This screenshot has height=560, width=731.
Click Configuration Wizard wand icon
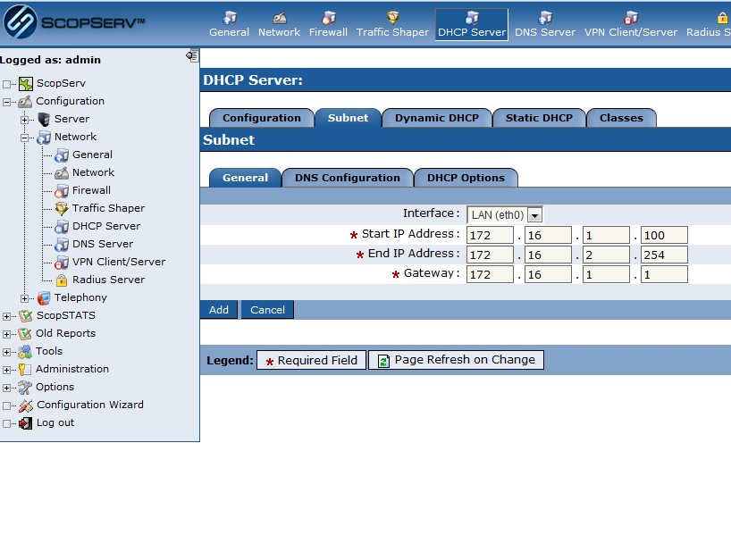click(26, 405)
